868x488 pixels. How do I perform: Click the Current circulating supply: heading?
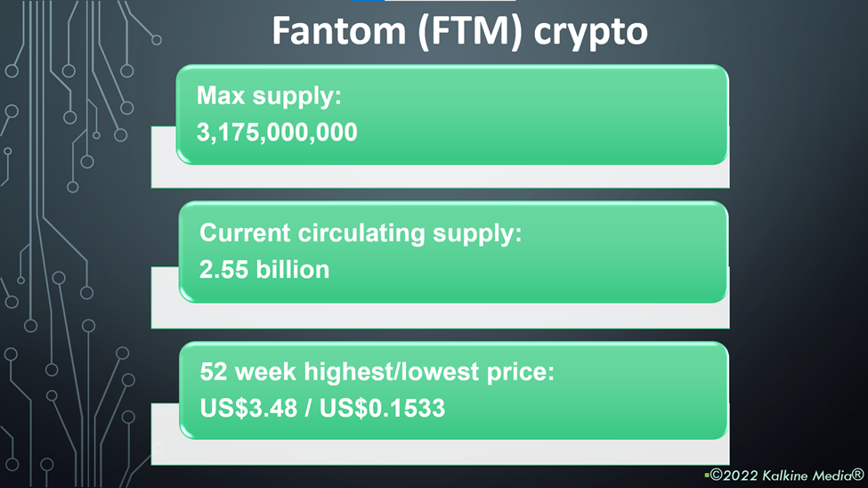click(x=361, y=233)
